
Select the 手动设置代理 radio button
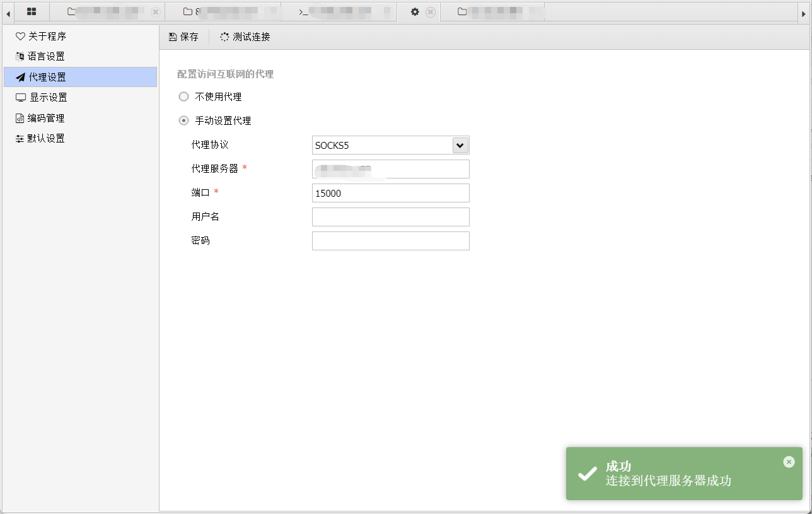pos(184,120)
